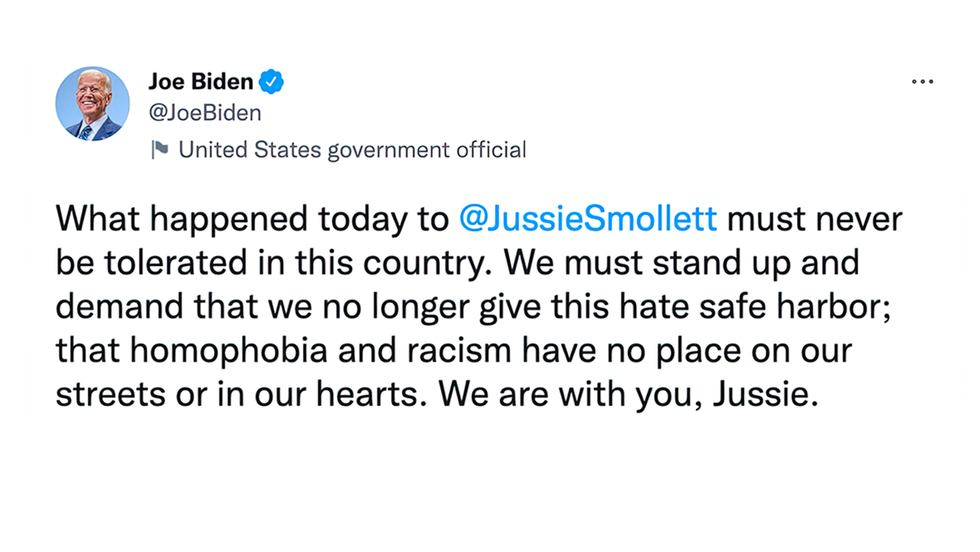
Task: Click the word "tolerated" in the tweet
Action: pos(175,263)
